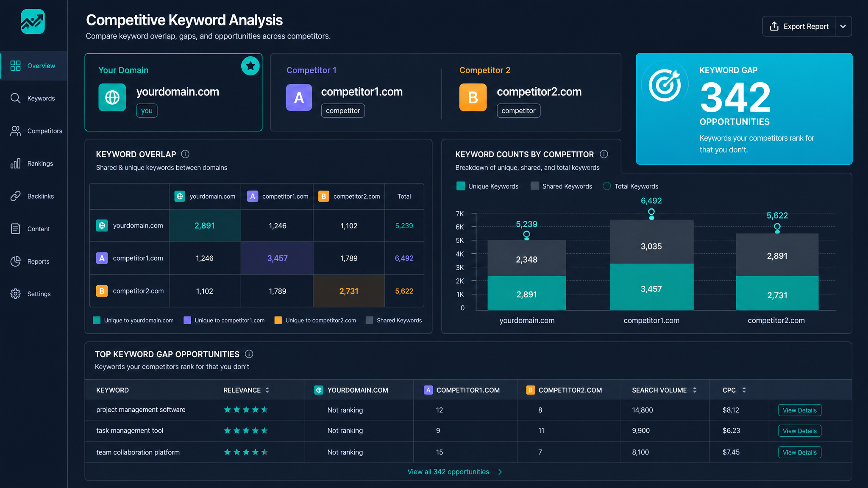Click the 2,731 competitor2.com unique cell
868x488 pixels.
point(349,291)
